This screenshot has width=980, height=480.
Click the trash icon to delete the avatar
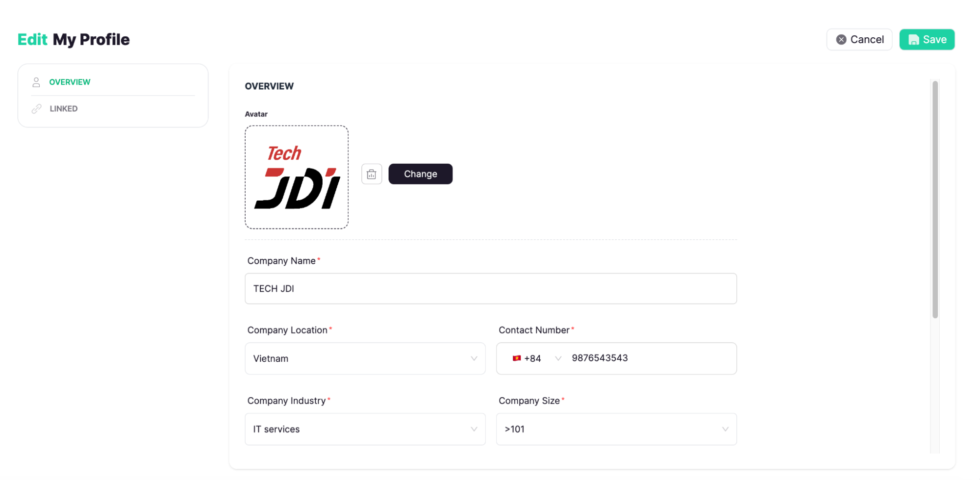(x=371, y=174)
